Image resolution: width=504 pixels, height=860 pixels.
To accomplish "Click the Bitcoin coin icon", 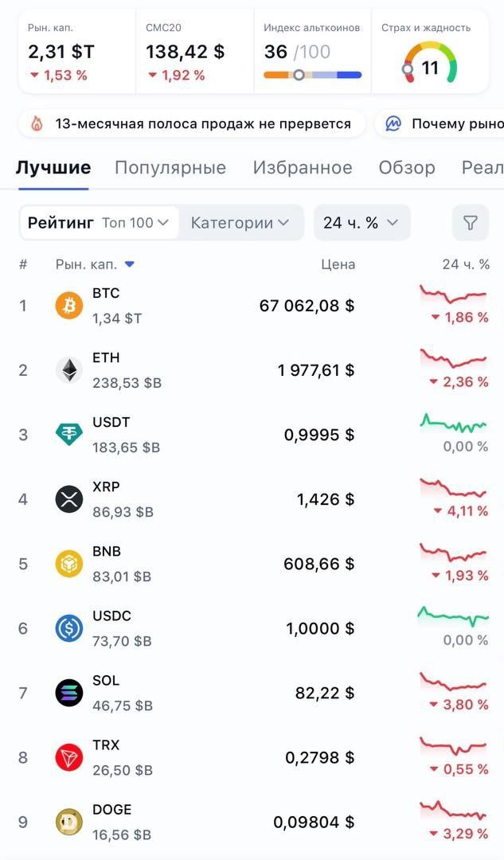I will click(x=69, y=306).
